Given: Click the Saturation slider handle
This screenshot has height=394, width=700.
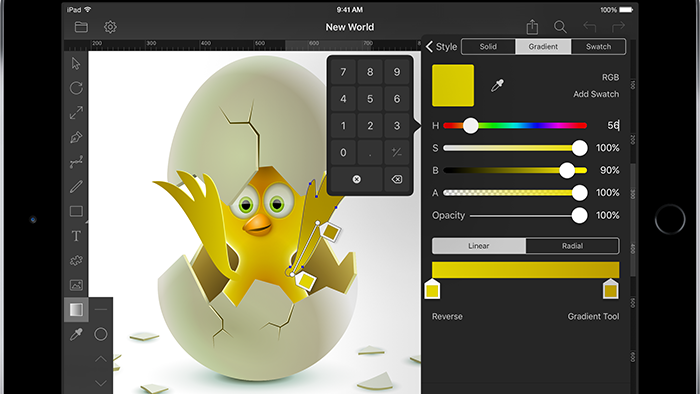Looking at the screenshot, I should [579, 148].
